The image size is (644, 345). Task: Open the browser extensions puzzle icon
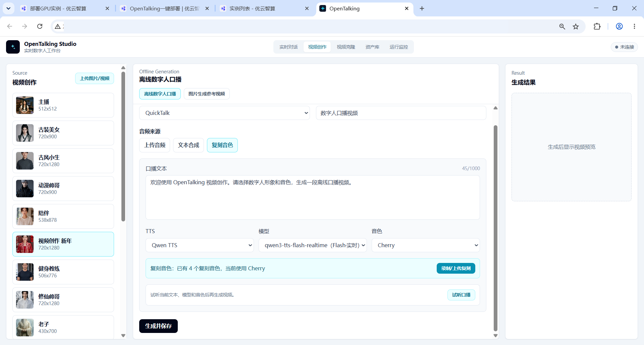(597, 26)
